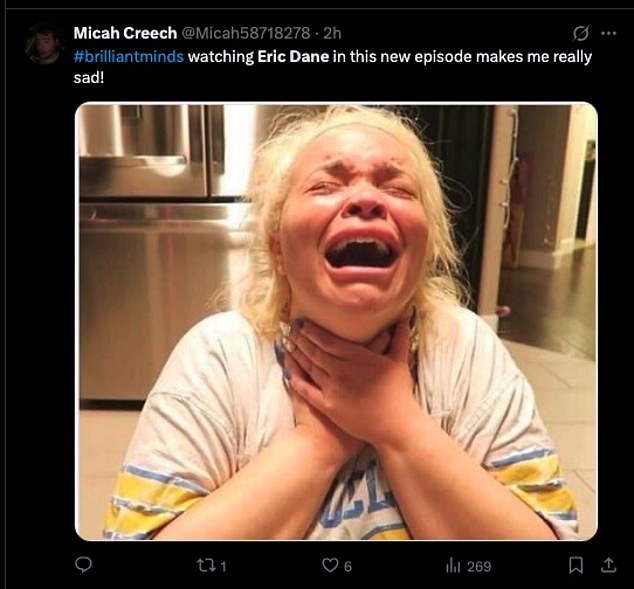Click the view count showing 269
Screen dimensions: 634x589
click(479, 567)
